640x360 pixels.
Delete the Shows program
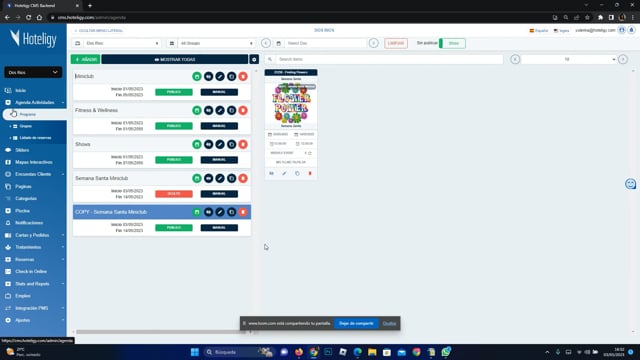tap(243, 144)
